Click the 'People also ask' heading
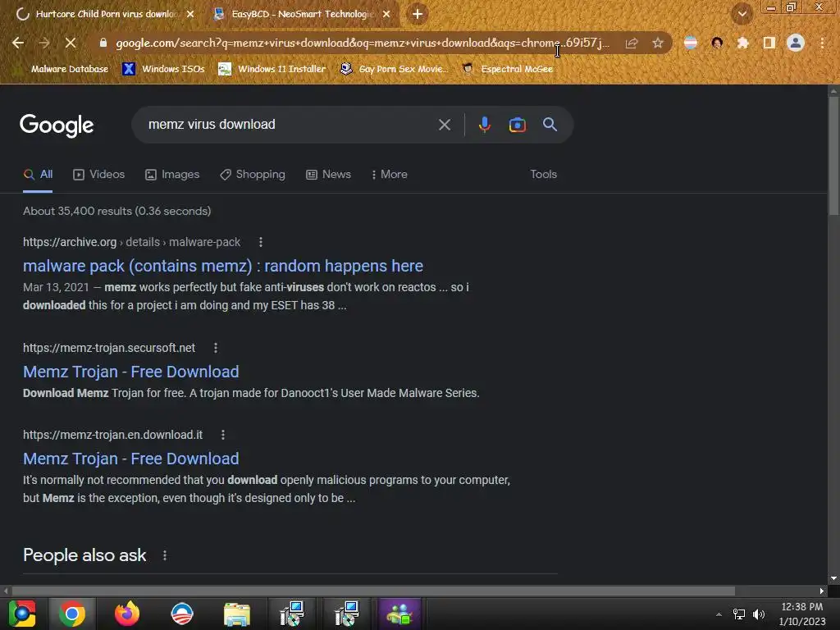Viewport: 840px width, 630px height. (84, 555)
